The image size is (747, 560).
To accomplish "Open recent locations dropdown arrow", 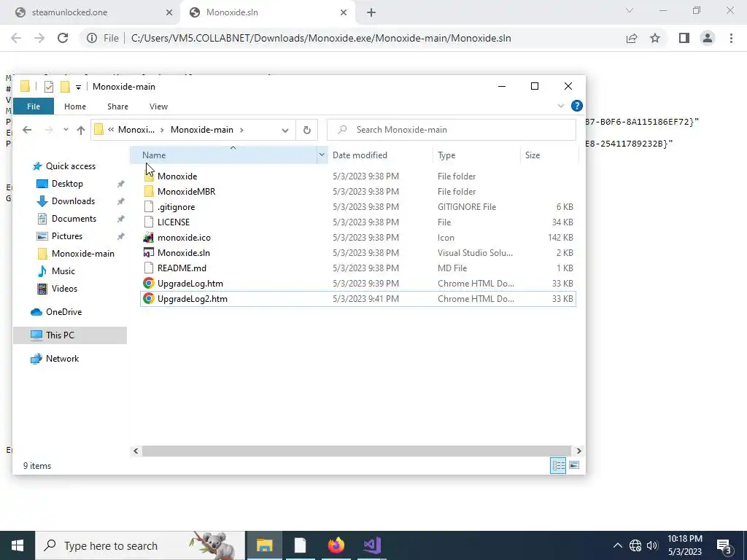I will (x=66, y=130).
